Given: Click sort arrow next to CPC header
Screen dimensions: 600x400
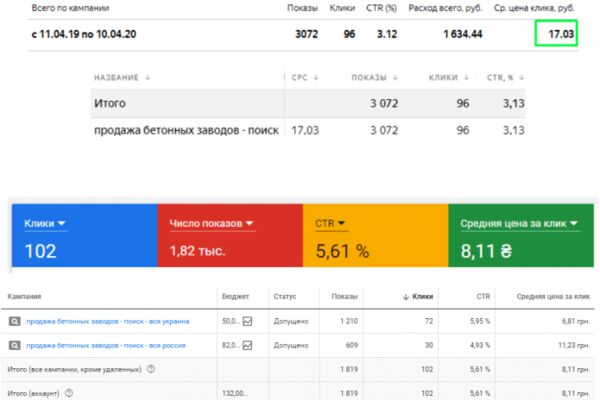Looking at the screenshot, I should (x=316, y=78).
